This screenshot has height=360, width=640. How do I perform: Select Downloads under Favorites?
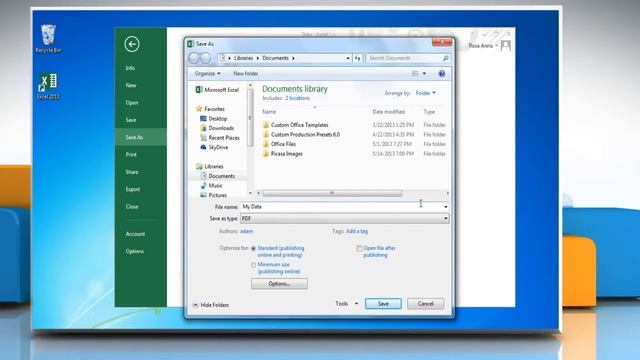click(x=217, y=128)
